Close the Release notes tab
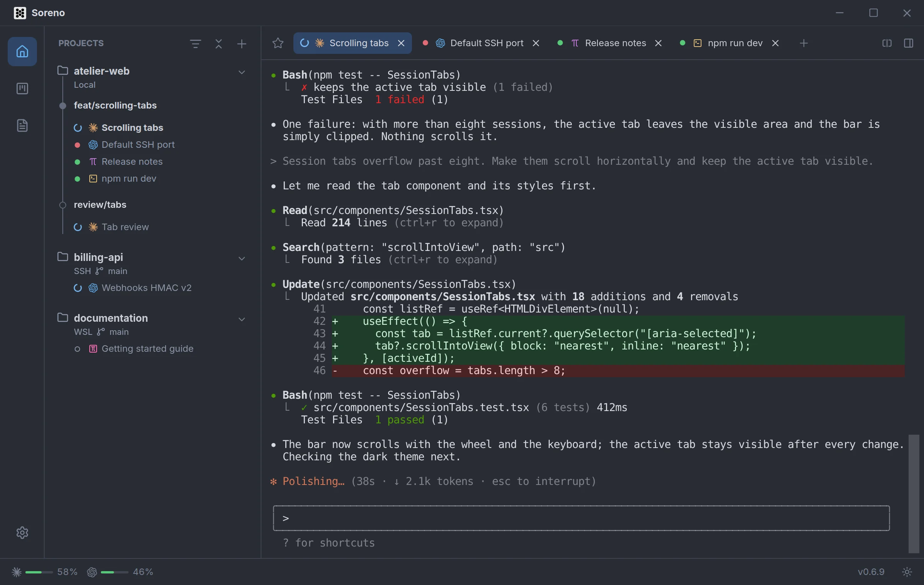This screenshot has width=924, height=585. click(658, 43)
